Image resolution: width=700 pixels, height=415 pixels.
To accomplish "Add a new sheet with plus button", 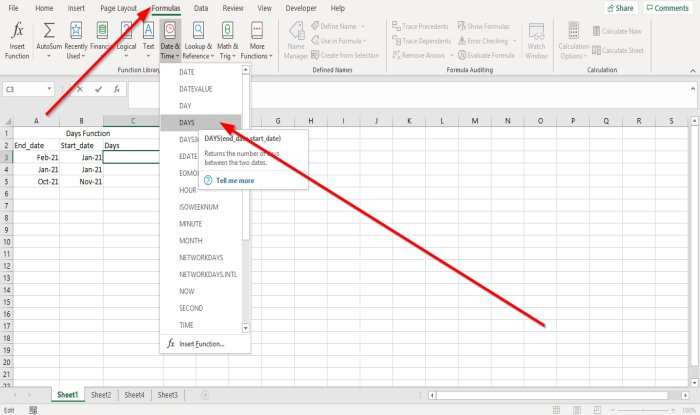I will coord(205,395).
